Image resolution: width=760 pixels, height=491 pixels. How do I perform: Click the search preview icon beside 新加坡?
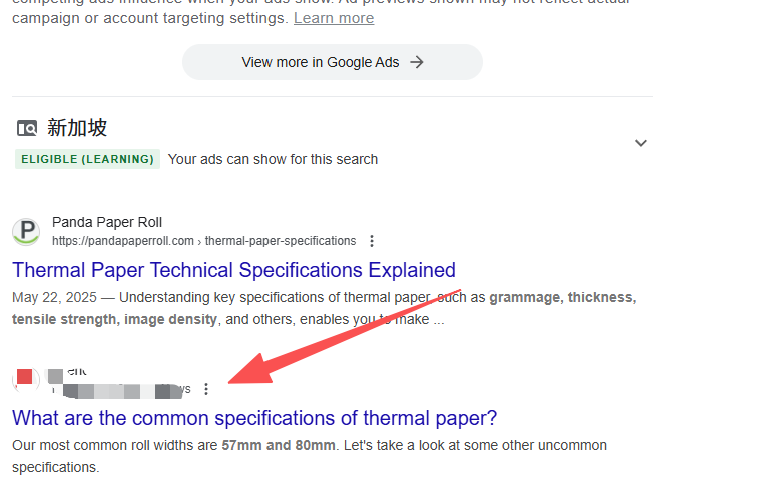tap(27, 128)
